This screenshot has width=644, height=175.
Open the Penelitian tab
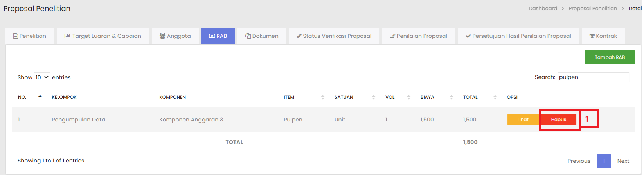(x=30, y=36)
